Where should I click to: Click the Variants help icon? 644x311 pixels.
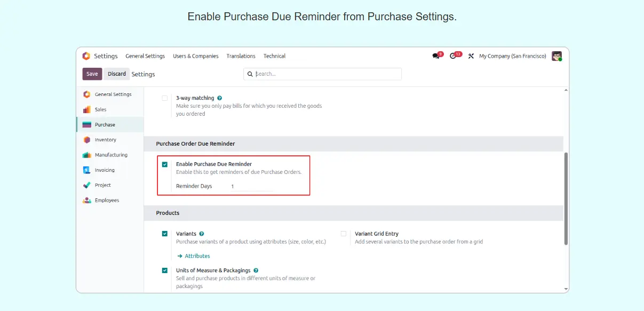click(202, 234)
